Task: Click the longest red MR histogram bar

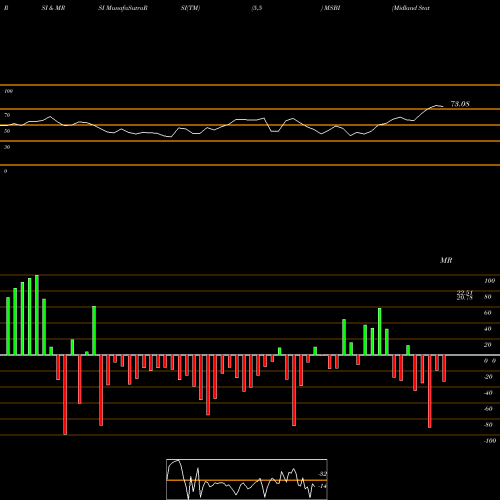Action: [x=65, y=395]
